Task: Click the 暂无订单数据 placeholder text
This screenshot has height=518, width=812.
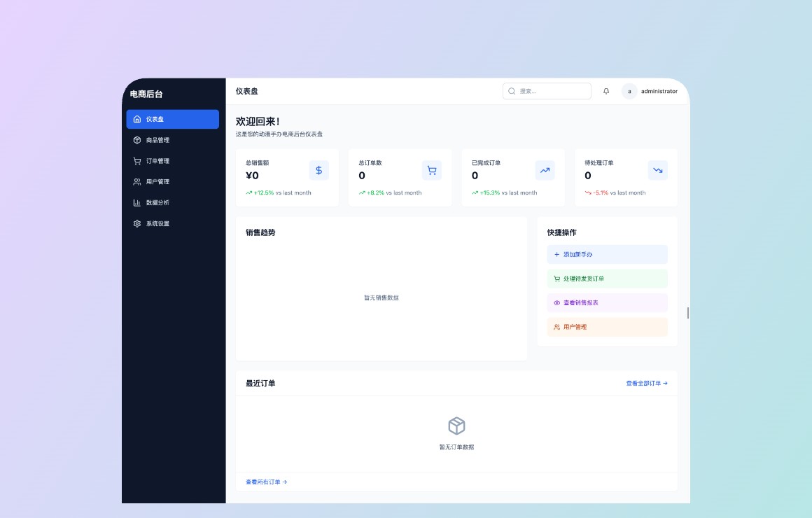Action: point(456,447)
